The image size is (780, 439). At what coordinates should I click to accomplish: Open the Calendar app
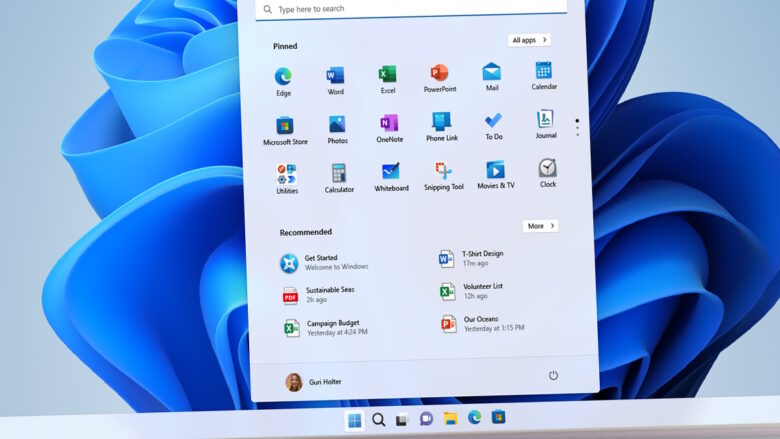pos(544,76)
